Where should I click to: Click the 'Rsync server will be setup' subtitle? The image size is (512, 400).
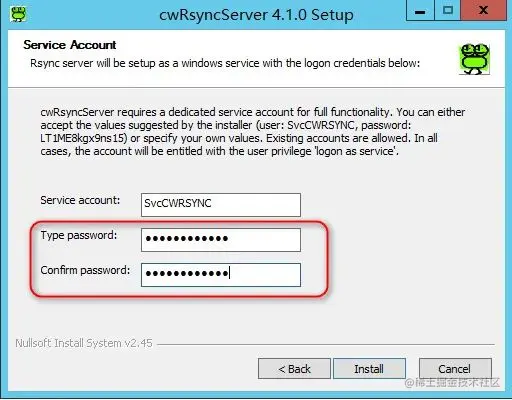pos(225,63)
